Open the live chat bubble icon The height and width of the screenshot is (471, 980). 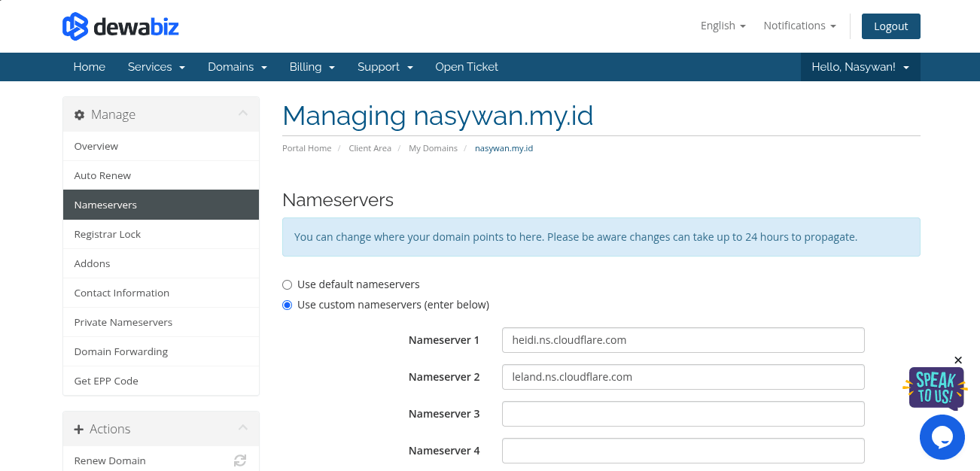coord(942,437)
